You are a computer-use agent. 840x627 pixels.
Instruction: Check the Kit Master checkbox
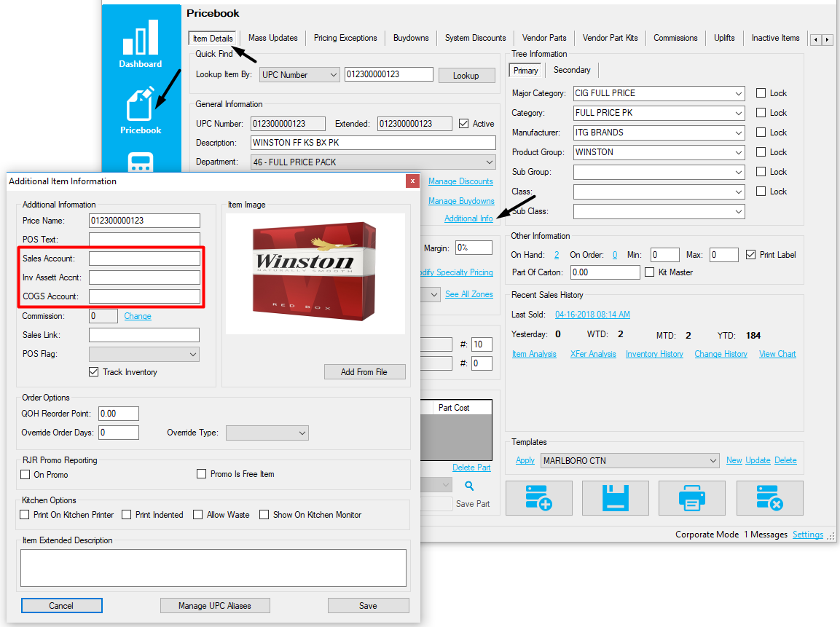(650, 272)
